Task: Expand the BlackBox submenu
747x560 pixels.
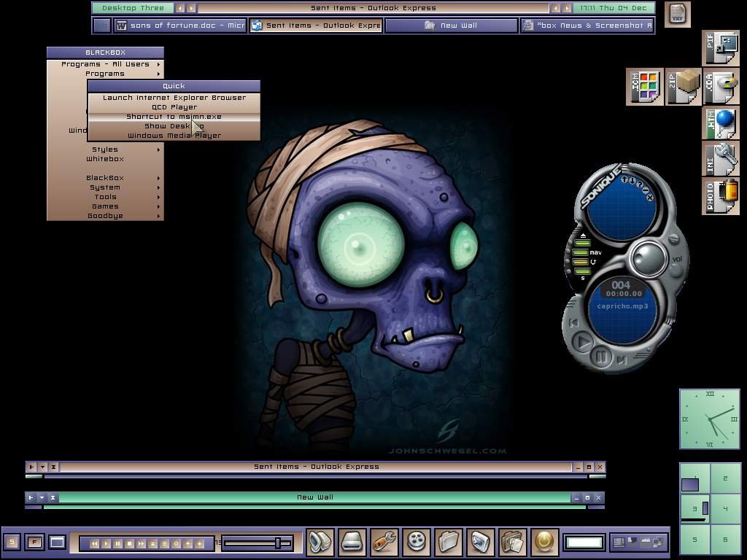Action: coord(105,178)
